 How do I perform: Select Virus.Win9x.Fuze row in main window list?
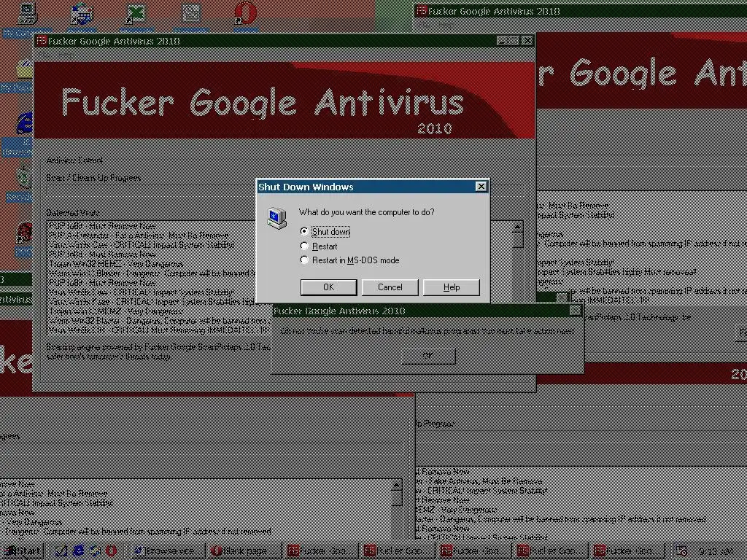(x=152, y=302)
